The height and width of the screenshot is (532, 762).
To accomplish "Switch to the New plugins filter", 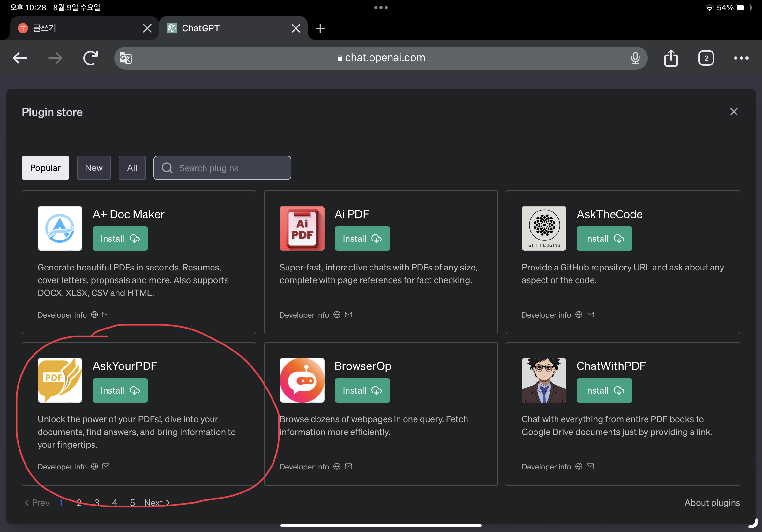I will (x=94, y=168).
